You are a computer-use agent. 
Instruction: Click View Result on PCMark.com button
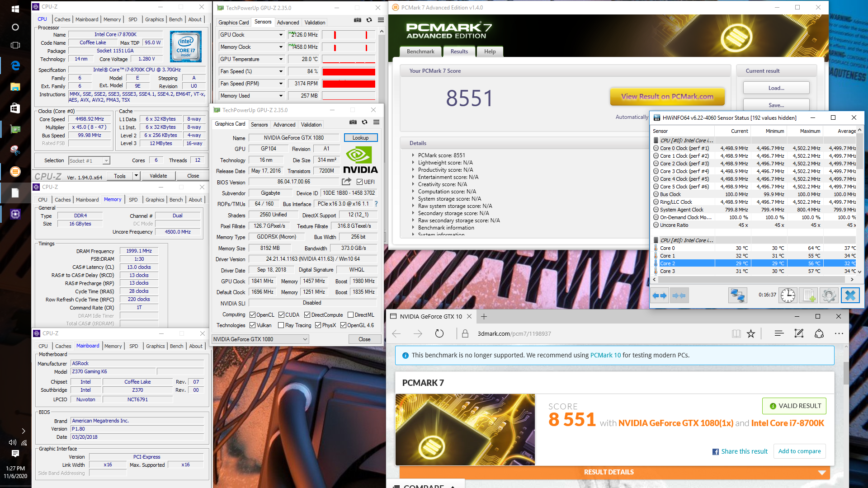click(x=667, y=97)
